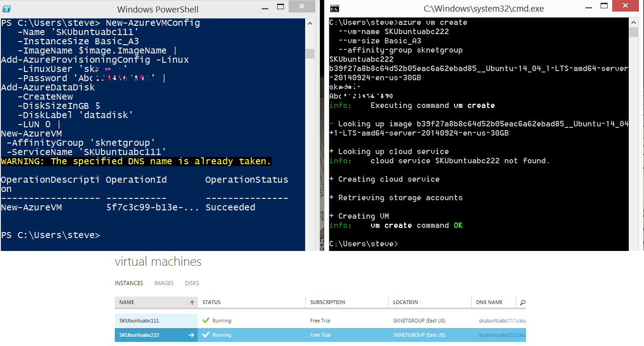The height and width of the screenshot is (346, 644).
Task: Click the '--affinity-group sknetgroup' line in cmd
Action: coord(401,50)
